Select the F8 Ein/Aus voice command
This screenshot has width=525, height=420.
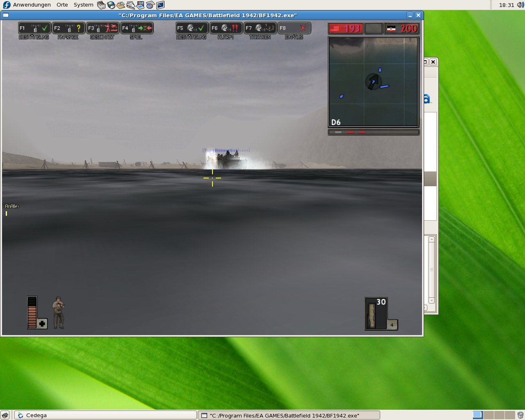pyautogui.click(x=294, y=28)
